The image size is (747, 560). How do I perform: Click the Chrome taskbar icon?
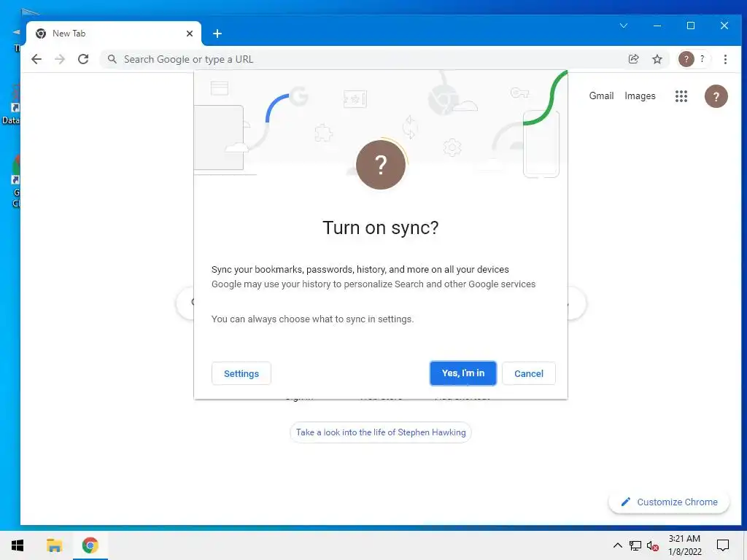[90, 545]
